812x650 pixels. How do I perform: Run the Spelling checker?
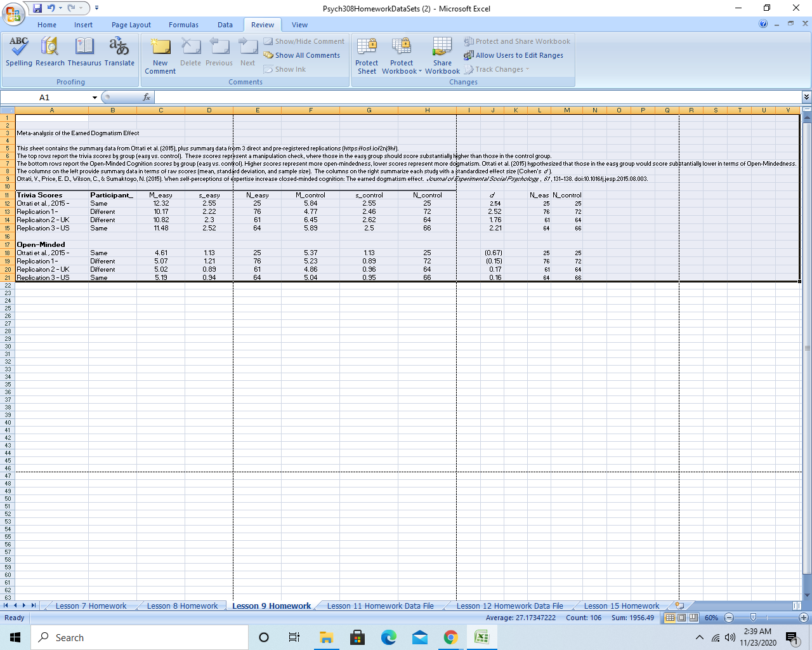(x=18, y=54)
